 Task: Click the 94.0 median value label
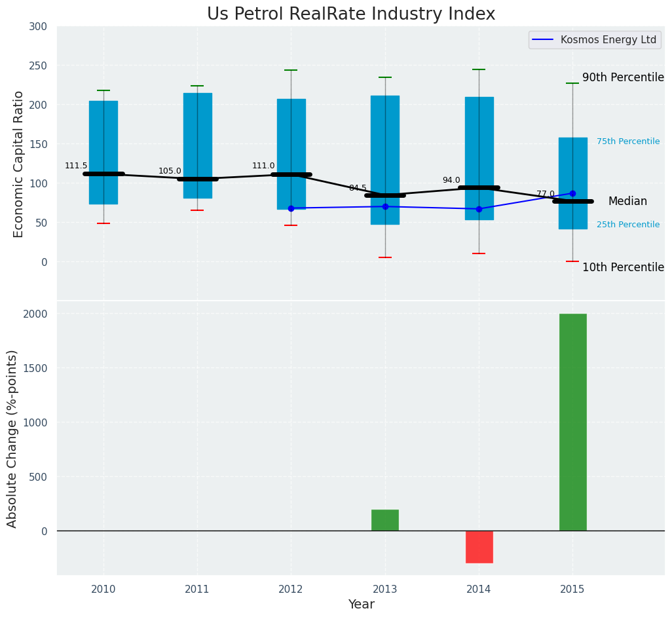coord(451,181)
